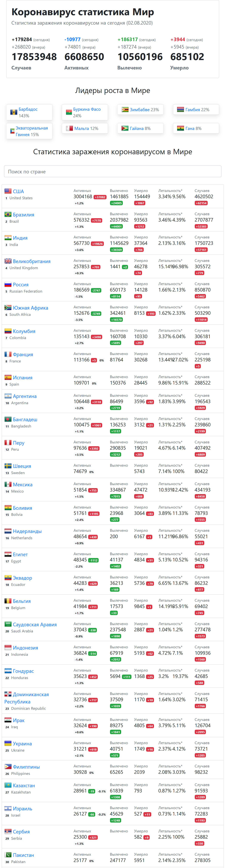Open the Украина country link
Viewport: 225px width, 868px height.
(22, 743)
